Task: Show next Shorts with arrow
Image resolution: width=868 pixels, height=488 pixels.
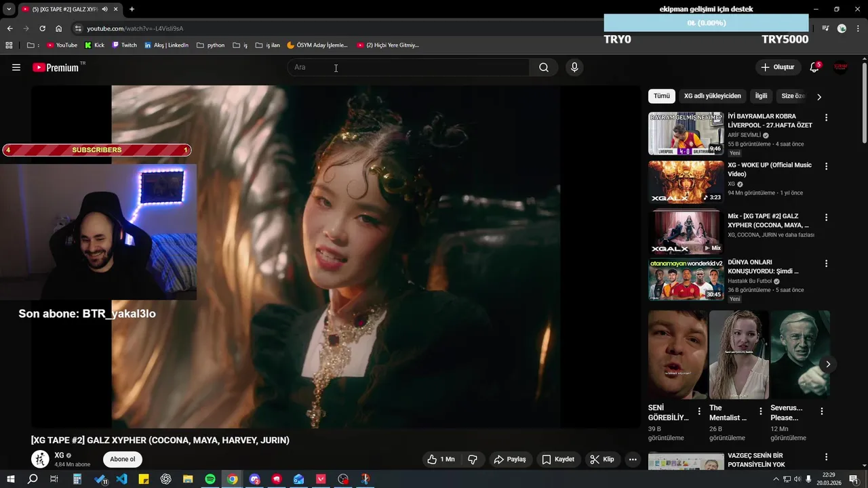Action: click(x=828, y=365)
